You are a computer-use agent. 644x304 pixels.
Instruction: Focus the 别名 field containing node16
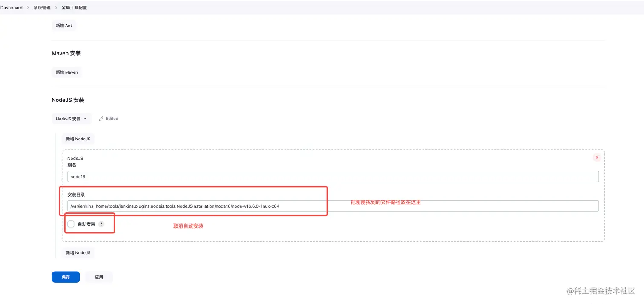(333, 177)
